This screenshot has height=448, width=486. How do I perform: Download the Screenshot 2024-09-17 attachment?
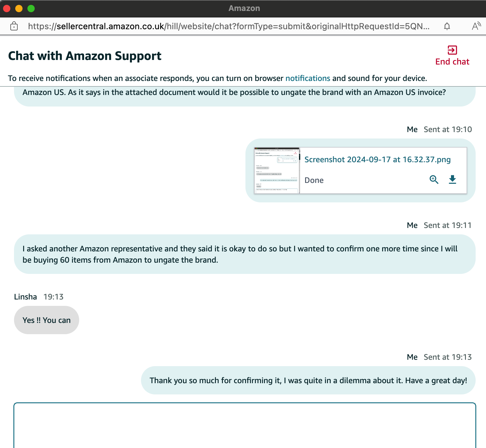(x=453, y=180)
